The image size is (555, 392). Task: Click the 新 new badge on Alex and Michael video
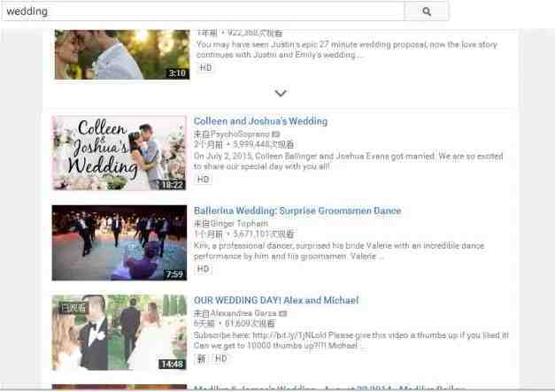[x=201, y=358]
